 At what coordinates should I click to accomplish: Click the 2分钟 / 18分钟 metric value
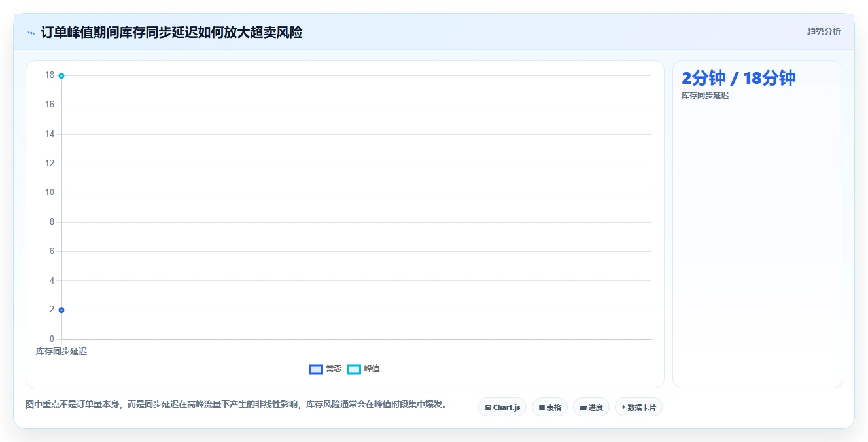pyautogui.click(x=738, y=78)
